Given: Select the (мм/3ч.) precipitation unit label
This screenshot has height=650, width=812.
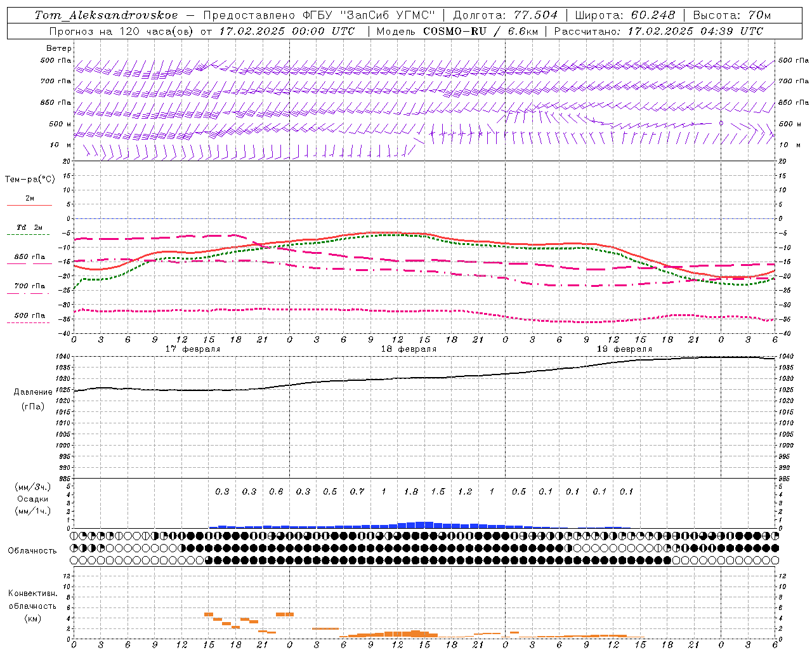Looking at the screenshot, I should tap(33, 487).
